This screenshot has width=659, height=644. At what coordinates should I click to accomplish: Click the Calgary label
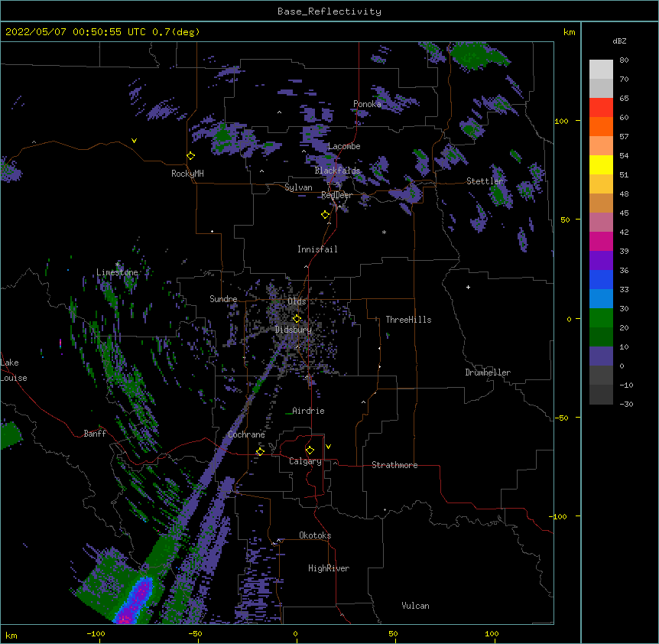306,461
